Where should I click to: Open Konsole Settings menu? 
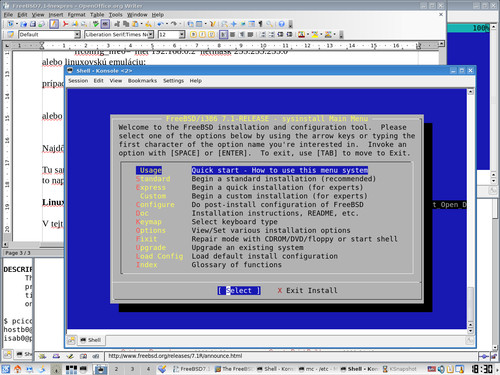click(173, 81)
